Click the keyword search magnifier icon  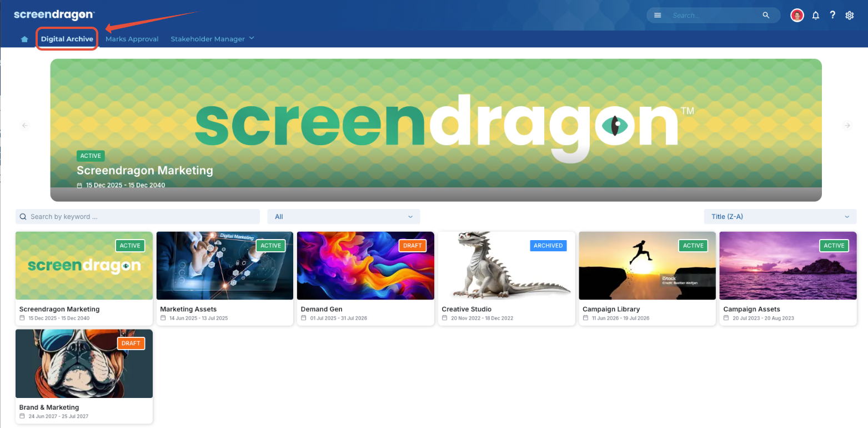pyautogui.click(x=23, y=217)
